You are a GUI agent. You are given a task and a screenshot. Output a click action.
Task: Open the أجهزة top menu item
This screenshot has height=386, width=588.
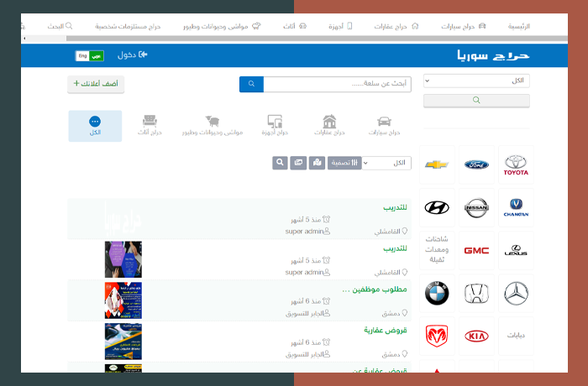pyautogui.click(x=340, y=26)
